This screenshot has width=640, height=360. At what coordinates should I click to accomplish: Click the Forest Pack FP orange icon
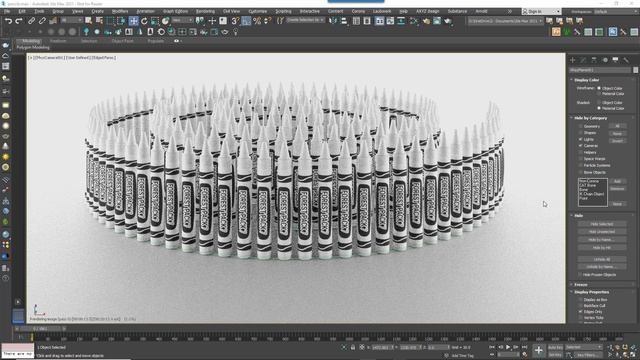pos(556,32)
